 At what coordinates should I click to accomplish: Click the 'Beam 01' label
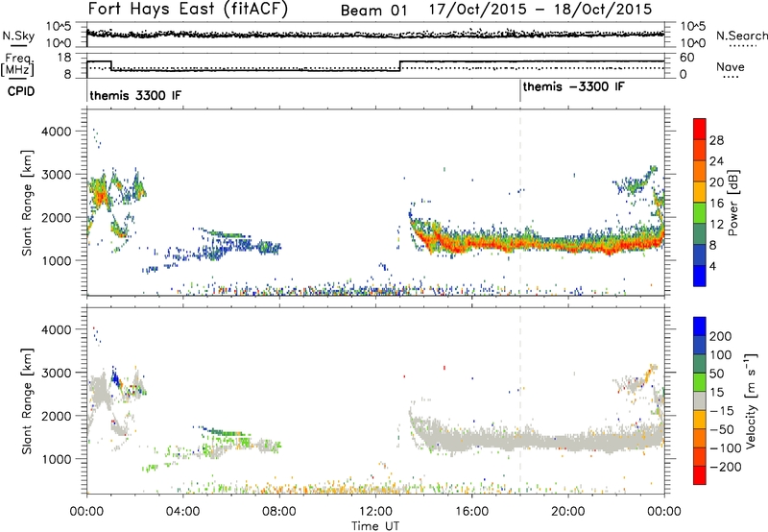point(373,11)
